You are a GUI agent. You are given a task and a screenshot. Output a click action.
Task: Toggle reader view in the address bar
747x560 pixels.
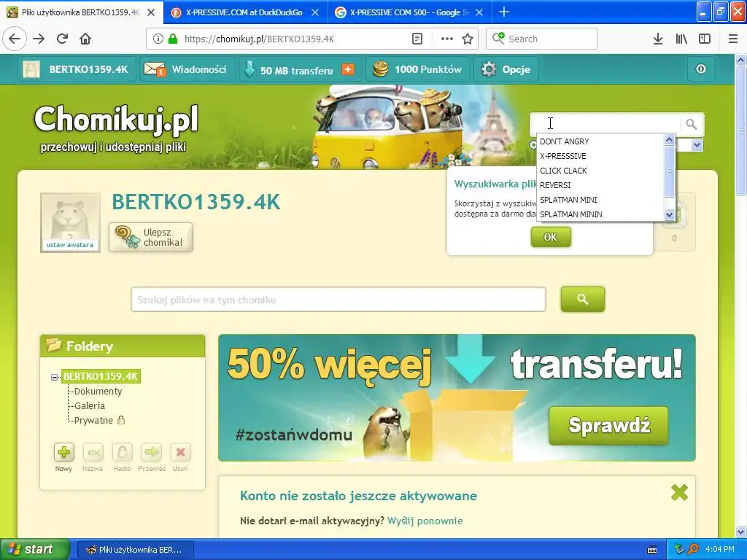tap(417, 39)
